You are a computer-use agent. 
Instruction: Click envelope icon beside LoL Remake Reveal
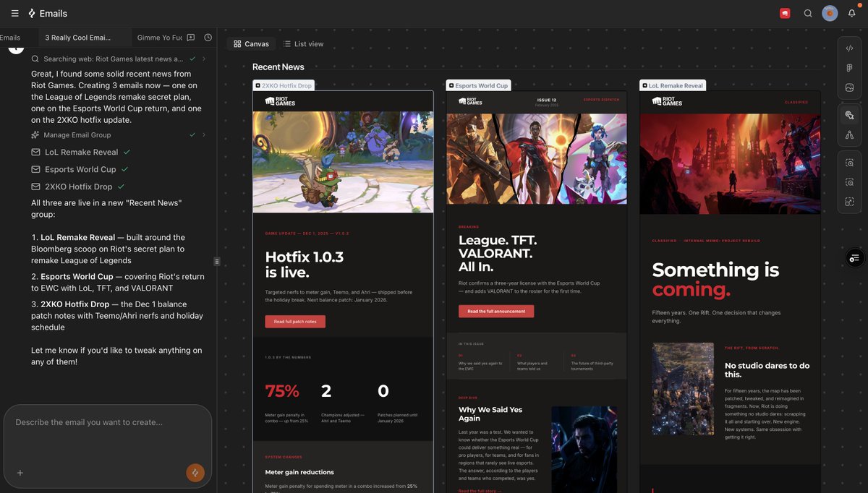click(35, 152)
